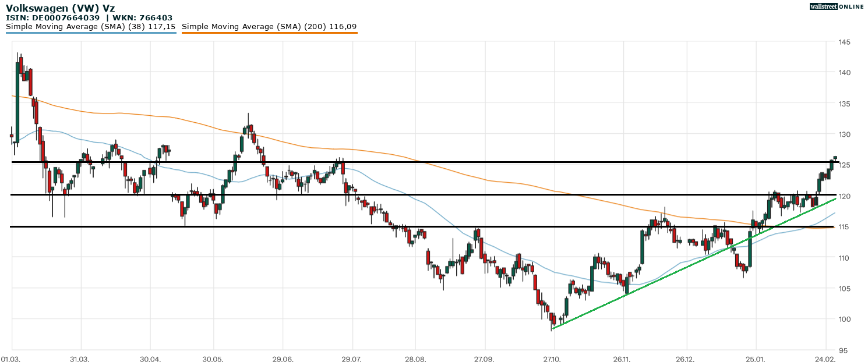Click the 30.05. date label
This screenshot has width=868, height=362.
coord(213,359)
